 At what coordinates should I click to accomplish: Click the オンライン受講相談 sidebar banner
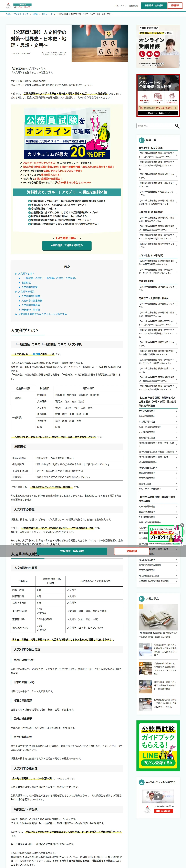coord(158,46)
